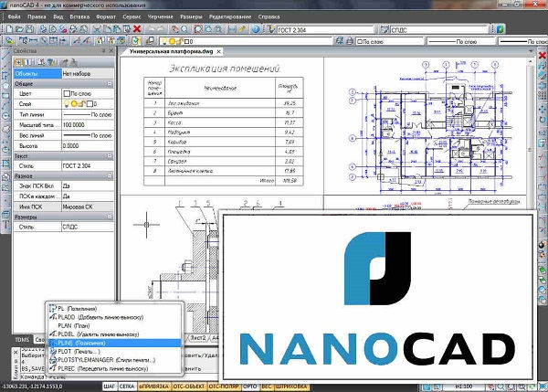The image size is (548, 392).
Task: Click the quick select icon in Properties panel
Action: click(51, 62)
